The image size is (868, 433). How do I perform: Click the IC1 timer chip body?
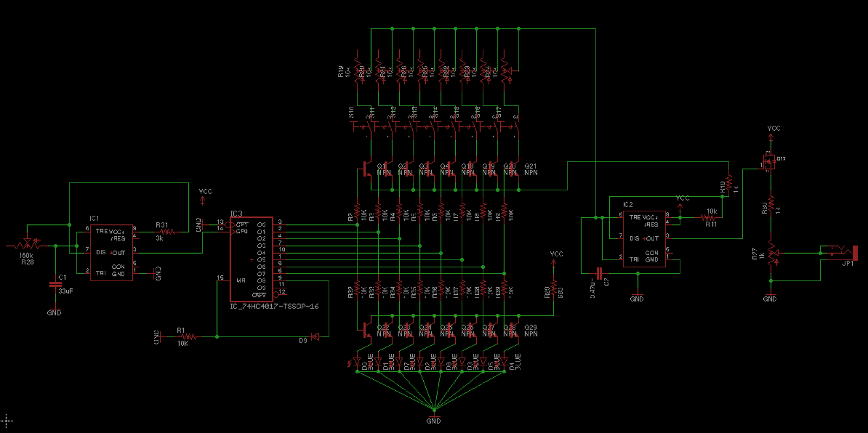click(111, 253)
